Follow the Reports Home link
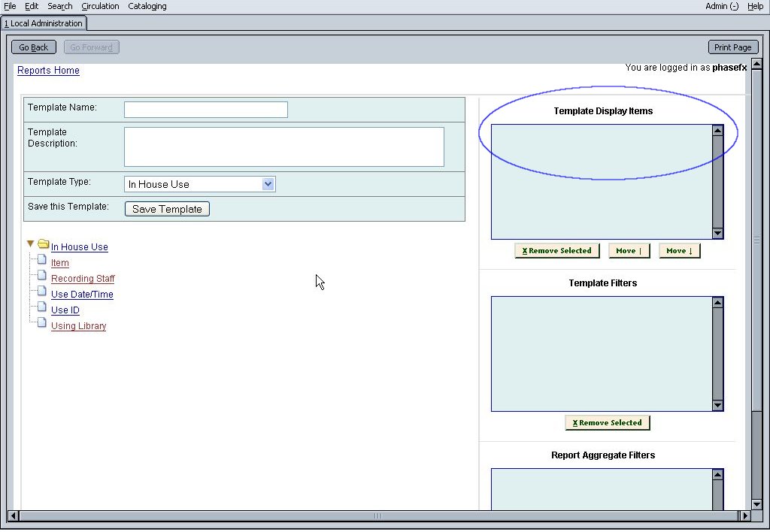Screen dimensions: 770x532 [48, 71]
